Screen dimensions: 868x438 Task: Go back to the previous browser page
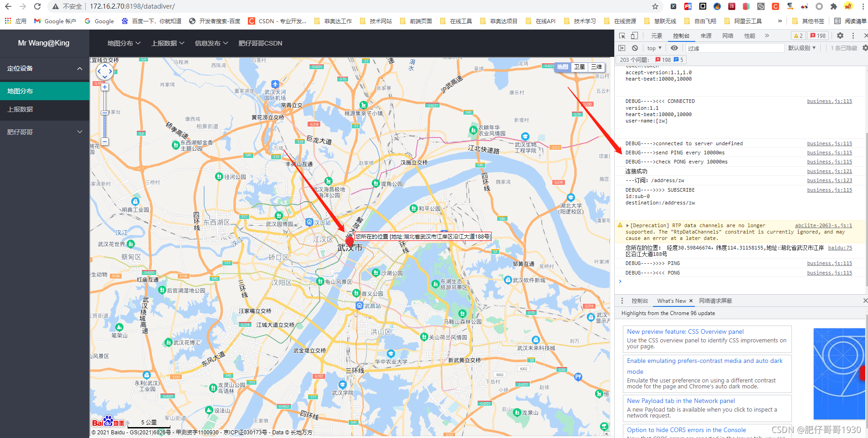[8, 6]
